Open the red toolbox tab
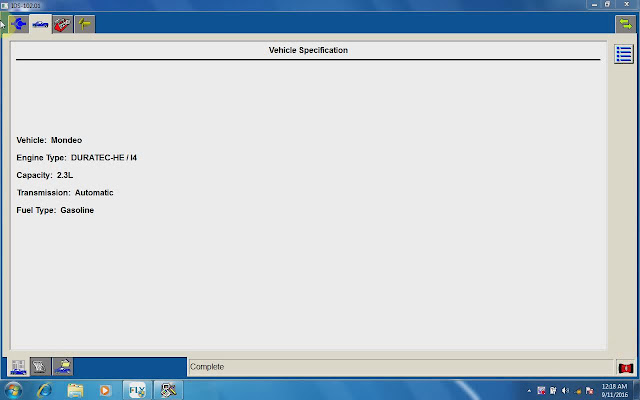The width and height of the screenshot is (640, 400). [x=62, y=24]
